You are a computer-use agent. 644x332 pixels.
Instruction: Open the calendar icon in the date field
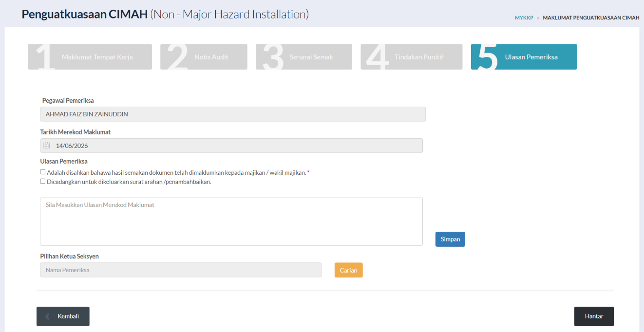point(47,146)
